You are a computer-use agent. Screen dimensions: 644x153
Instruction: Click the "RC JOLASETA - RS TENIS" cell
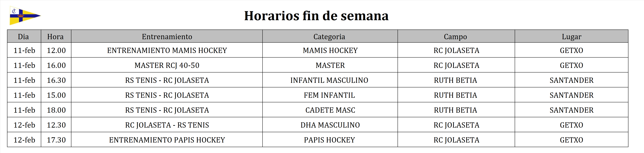pyautogui.click(x=167, y=125)
